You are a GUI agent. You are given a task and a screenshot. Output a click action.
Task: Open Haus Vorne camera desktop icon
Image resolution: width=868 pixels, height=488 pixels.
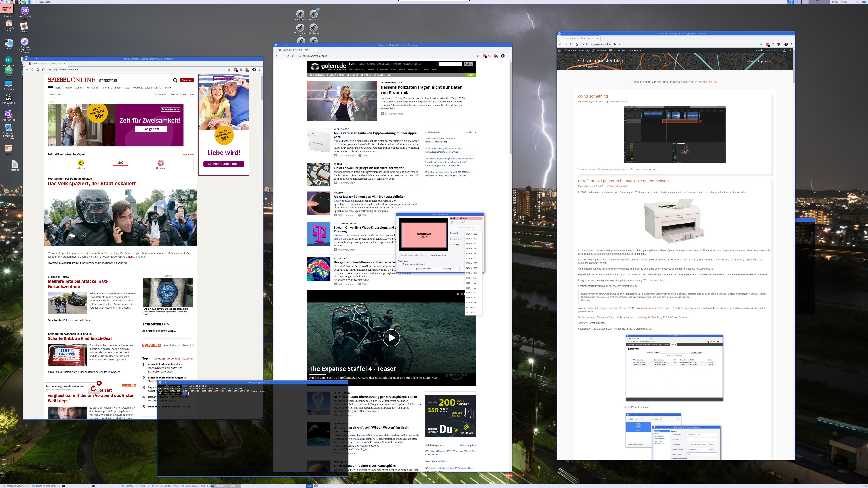[313, 15]
